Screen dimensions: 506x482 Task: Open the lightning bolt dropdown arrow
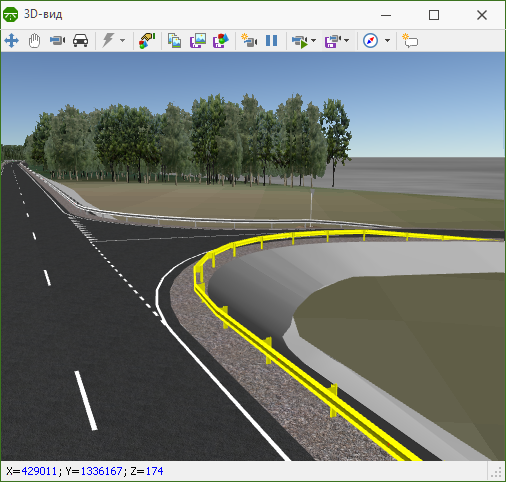123,41
